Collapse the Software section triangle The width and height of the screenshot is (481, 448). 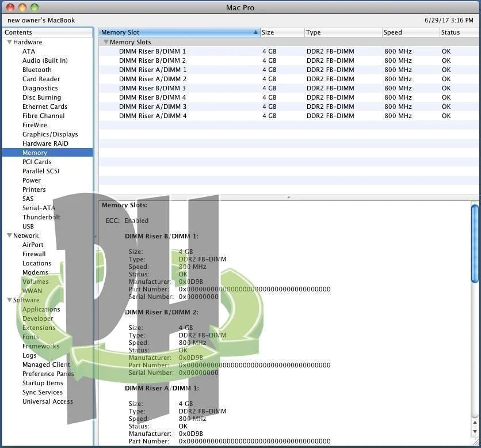pos(9,300)
